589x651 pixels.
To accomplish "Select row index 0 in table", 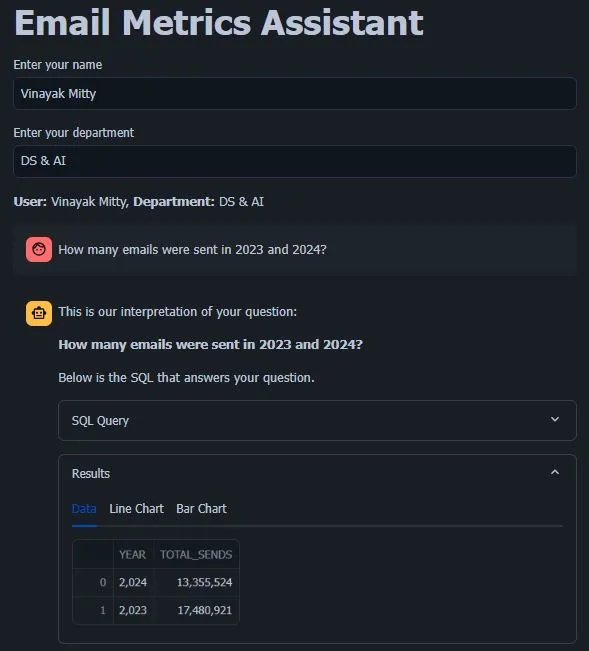I will (x=93, y=582).
